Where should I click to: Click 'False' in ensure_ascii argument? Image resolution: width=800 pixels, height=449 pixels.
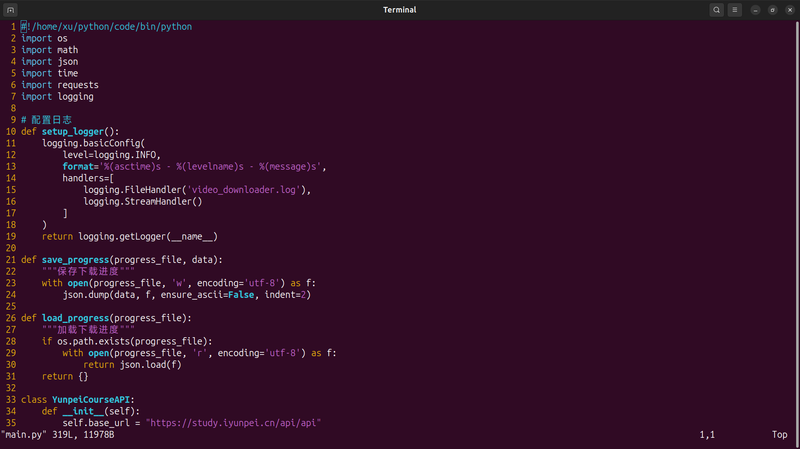click(x=241, y=295)
